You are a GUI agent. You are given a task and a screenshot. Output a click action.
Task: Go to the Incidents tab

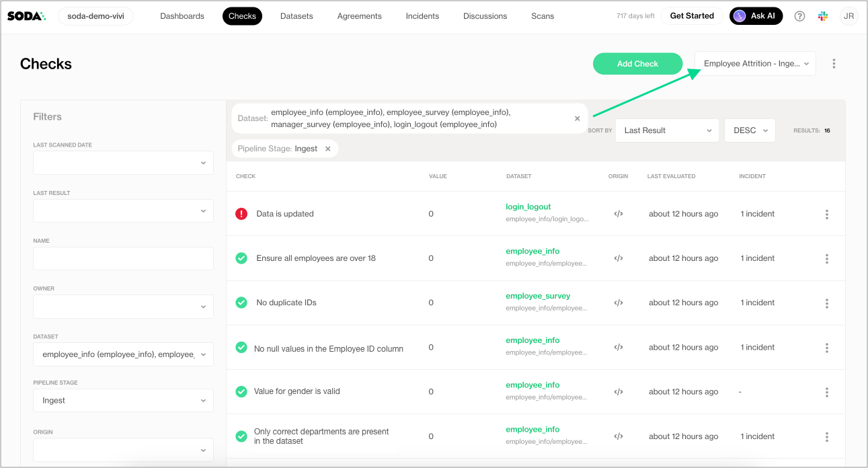point(422,16)
